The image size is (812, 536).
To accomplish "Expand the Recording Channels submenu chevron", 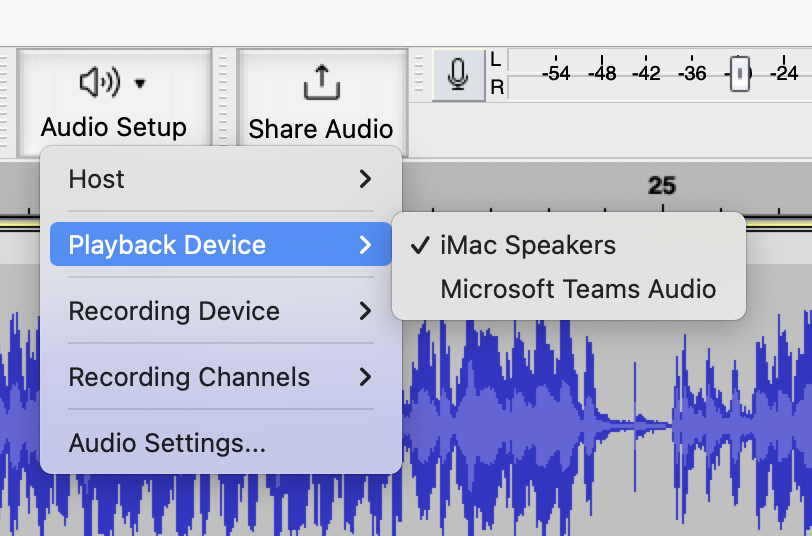I will 366,377.
